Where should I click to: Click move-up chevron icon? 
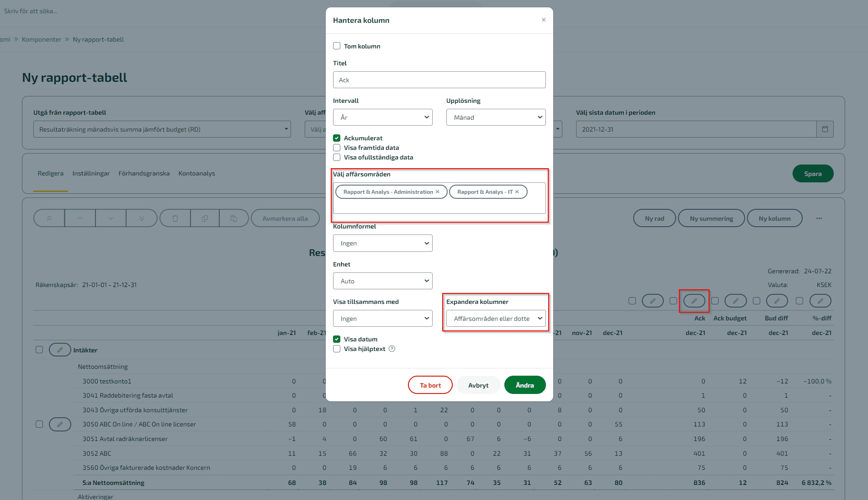point(80,218)
